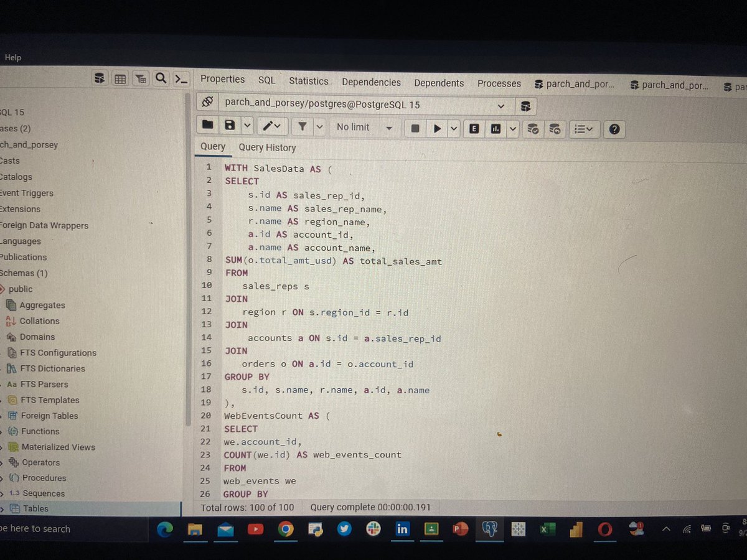Open Slack from the taskbar

[x=373, y=530]
